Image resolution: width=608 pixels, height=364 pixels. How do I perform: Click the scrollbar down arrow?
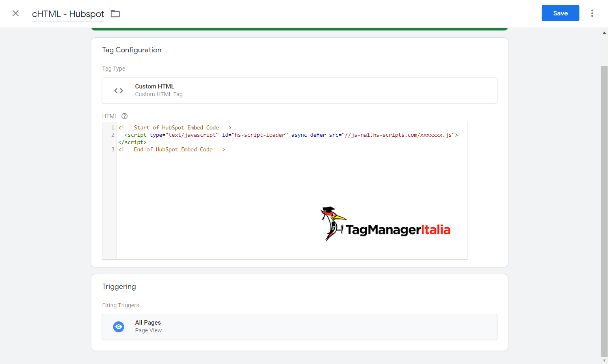(x=604, y=360)
